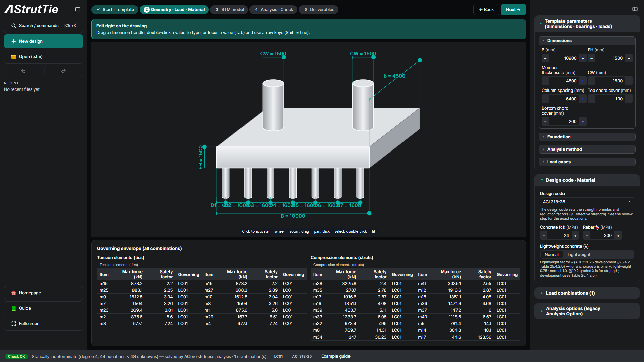
Task: Select the B = 10900 dimension handle
Action: pos(369,213)
